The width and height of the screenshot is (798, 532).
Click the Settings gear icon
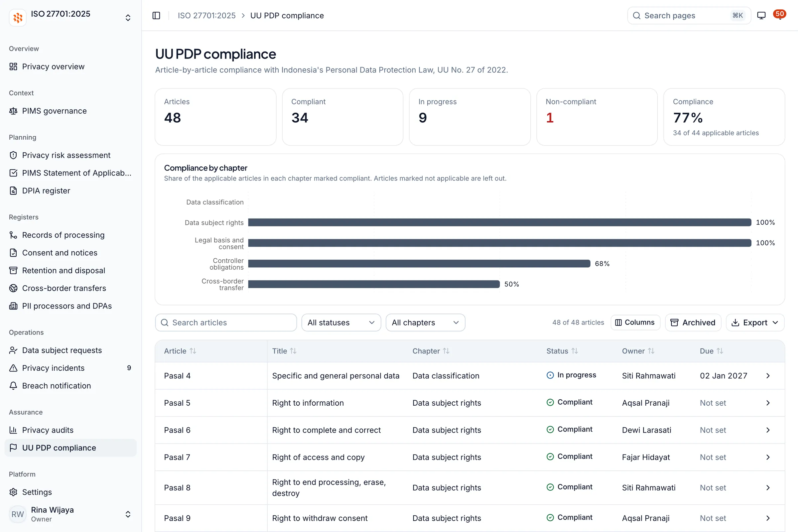(x=13, y=492)
